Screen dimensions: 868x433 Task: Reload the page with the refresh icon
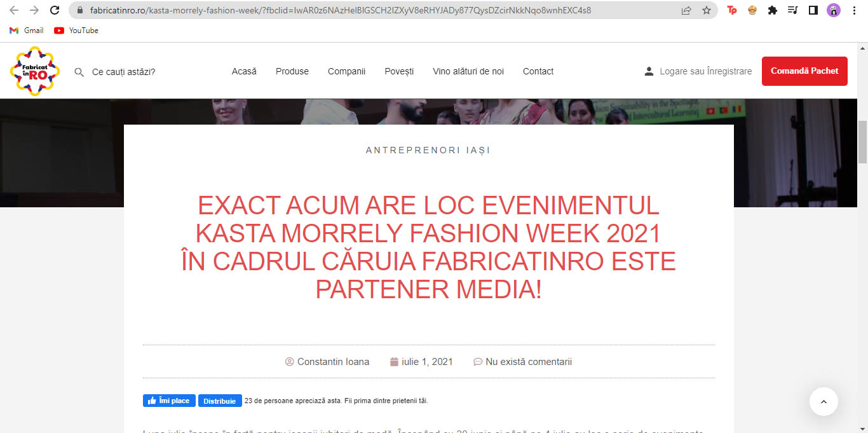coord(55,10)
